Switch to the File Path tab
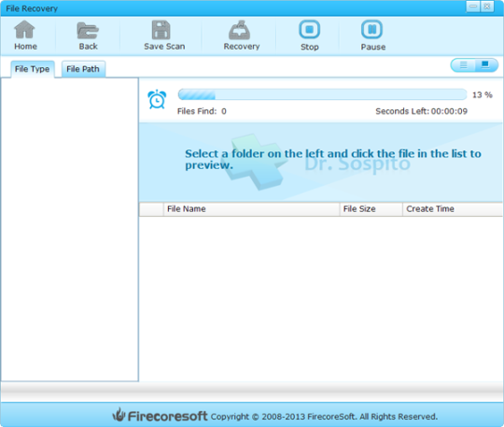 83,69
